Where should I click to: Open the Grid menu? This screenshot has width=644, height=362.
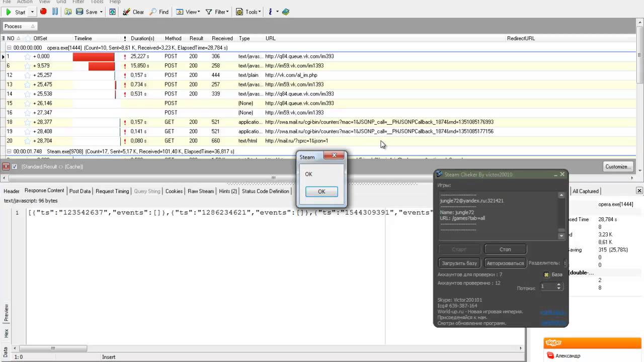(x=61, y=2)
